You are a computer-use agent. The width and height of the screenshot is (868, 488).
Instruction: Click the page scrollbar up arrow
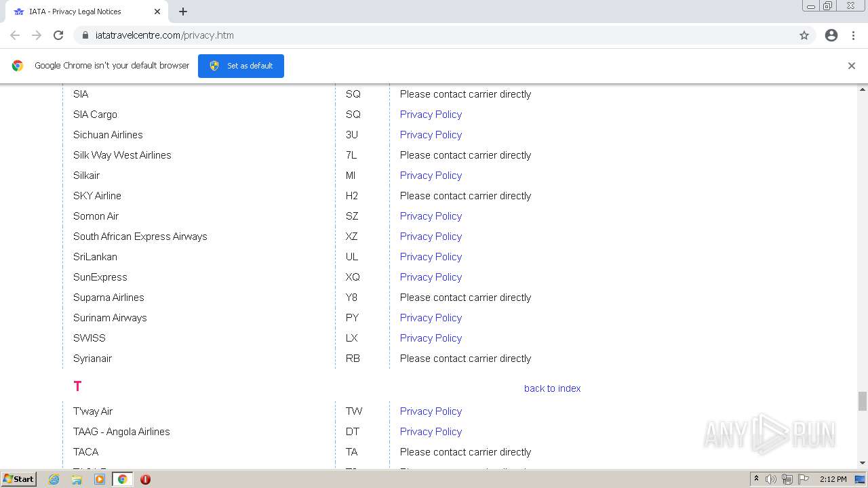pos(863,89)
